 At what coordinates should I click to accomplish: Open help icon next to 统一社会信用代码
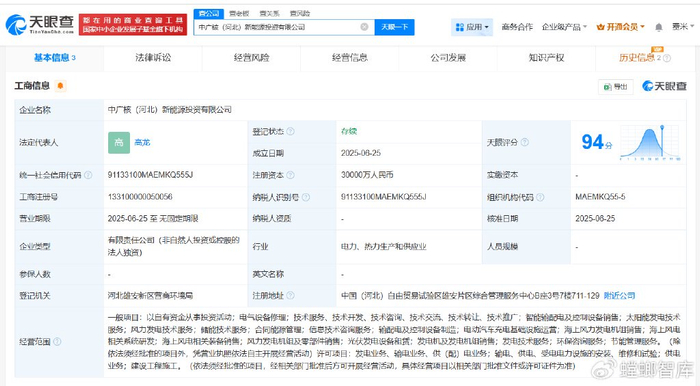[88, 175]
